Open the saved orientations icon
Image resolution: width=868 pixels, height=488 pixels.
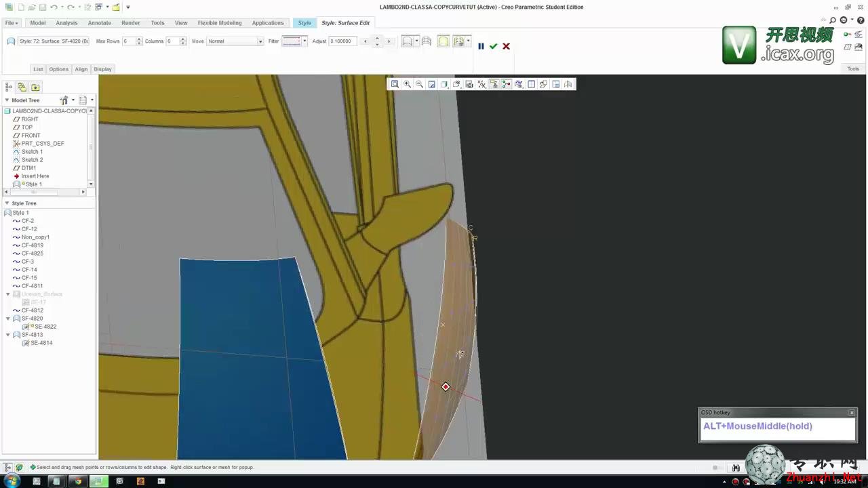[x=456, y=84]
